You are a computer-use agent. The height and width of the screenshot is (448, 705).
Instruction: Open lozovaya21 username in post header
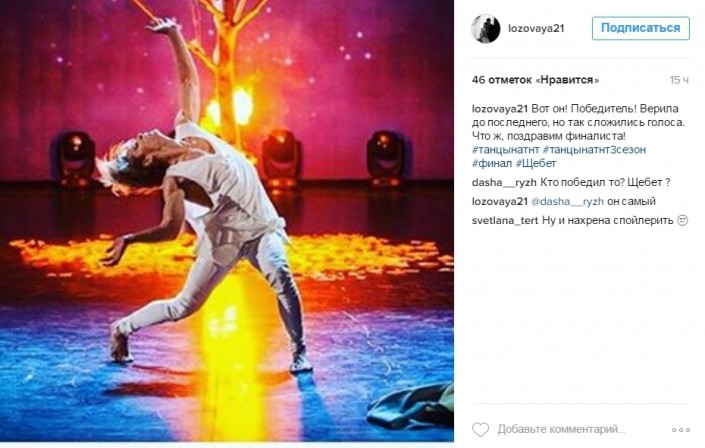(x=536, y=28)
